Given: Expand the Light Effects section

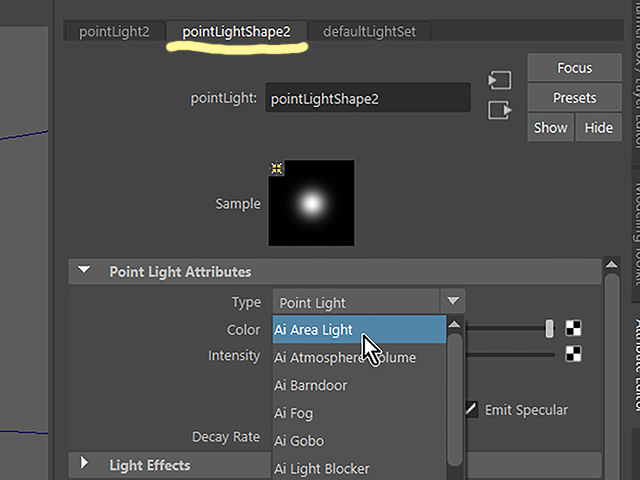Looking at the screenshot, I should 84,463.
